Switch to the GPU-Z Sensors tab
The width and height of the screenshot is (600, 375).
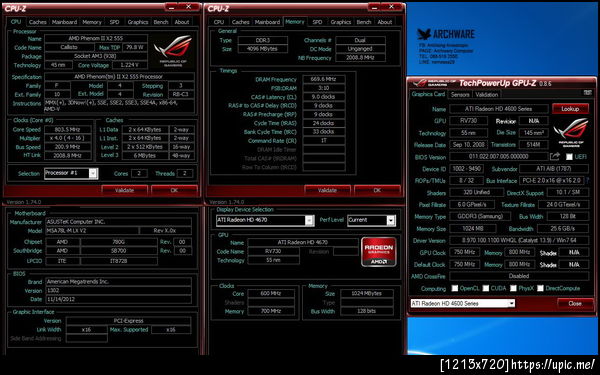(460, 95)
